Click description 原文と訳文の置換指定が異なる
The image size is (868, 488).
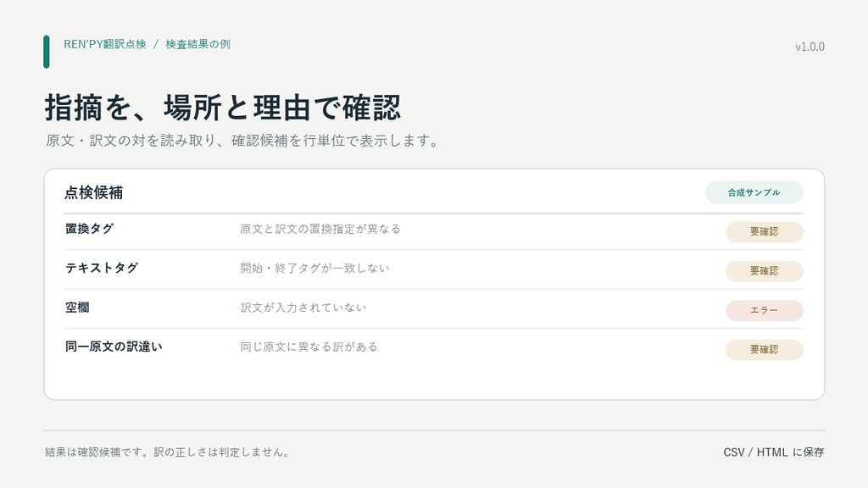coord(320,229)
